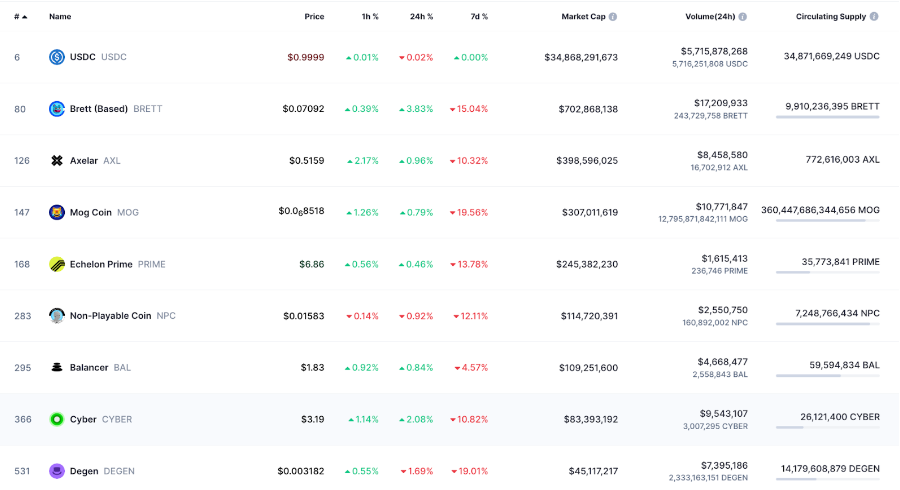Click USDC volume $5,715,878,268
Viewport: 900px width, 490px height.
click(714, 51)
